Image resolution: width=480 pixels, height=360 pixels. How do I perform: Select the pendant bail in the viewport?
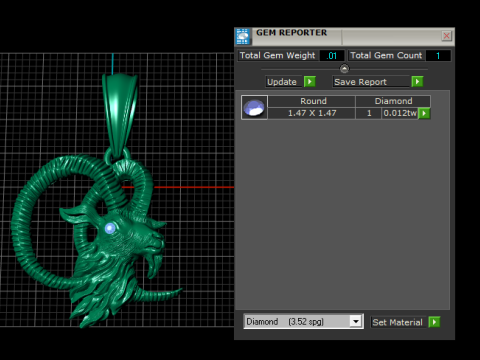[x=119, y=115]
